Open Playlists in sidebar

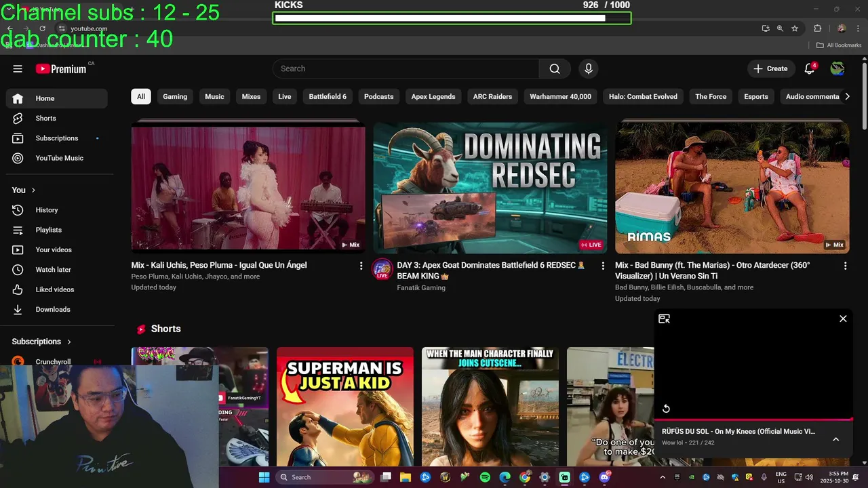(57, 230)
